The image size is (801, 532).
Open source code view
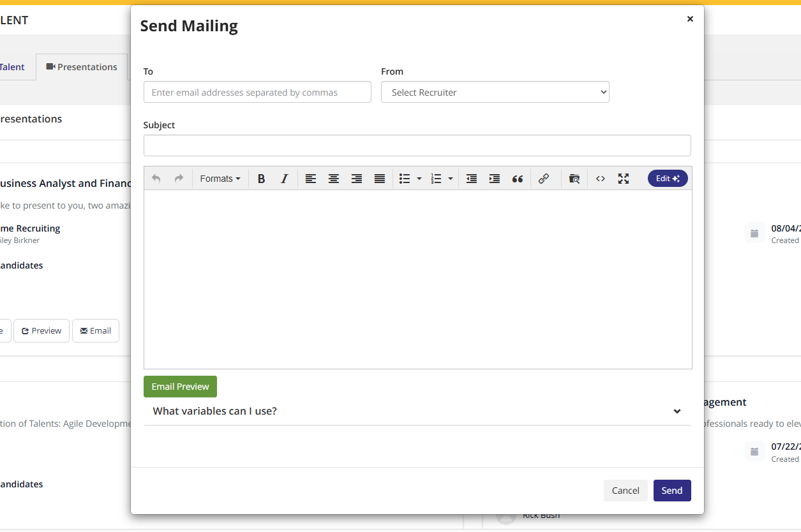600,179
